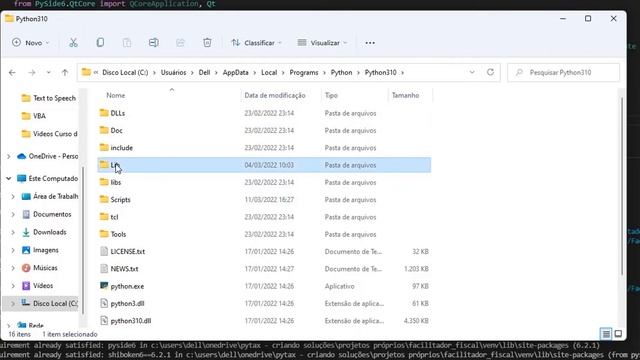Select the python310.dll file

tap(131, 321)
